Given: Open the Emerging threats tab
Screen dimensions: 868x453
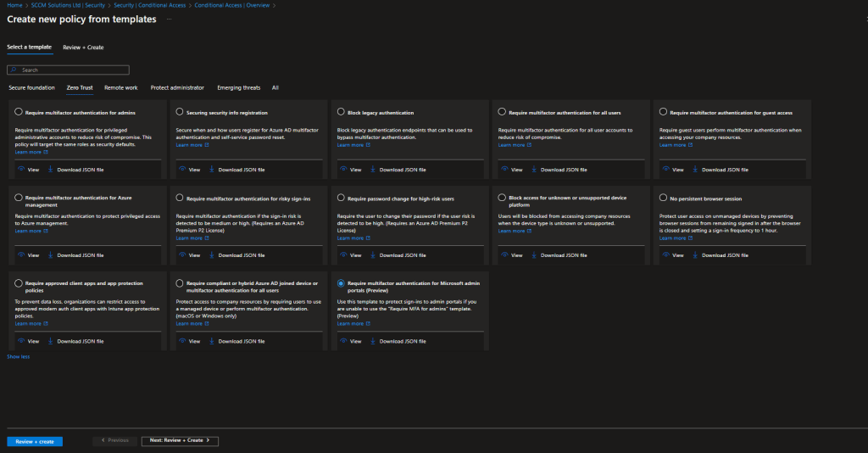Looking at the screenshot, I should [x=238, y=87].
